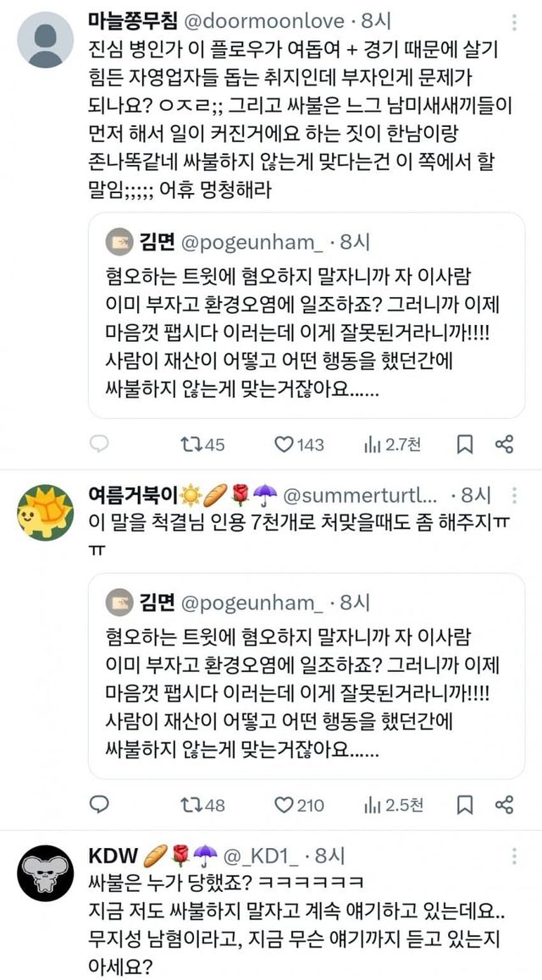
Task: Open the KDW mouse avatar
Action: [46, 872]
